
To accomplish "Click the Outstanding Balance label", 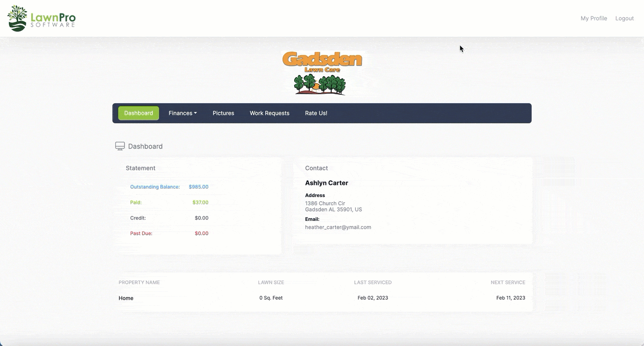I will 155,187.
